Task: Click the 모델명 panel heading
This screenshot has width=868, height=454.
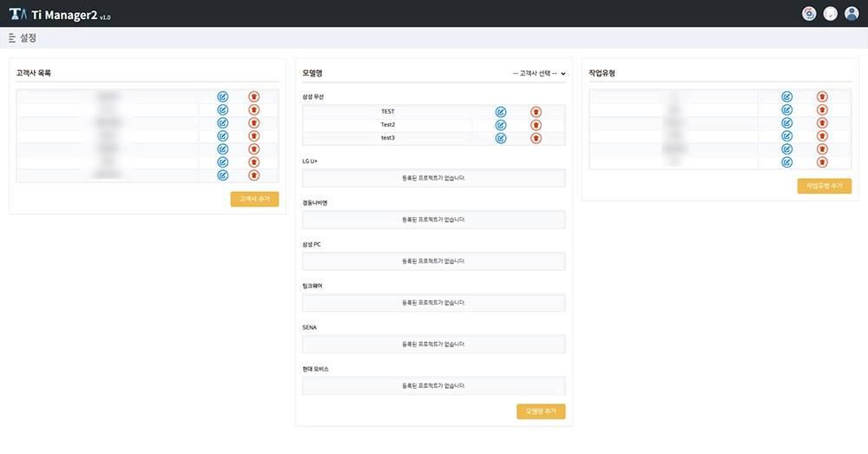Action: [312, 73]
